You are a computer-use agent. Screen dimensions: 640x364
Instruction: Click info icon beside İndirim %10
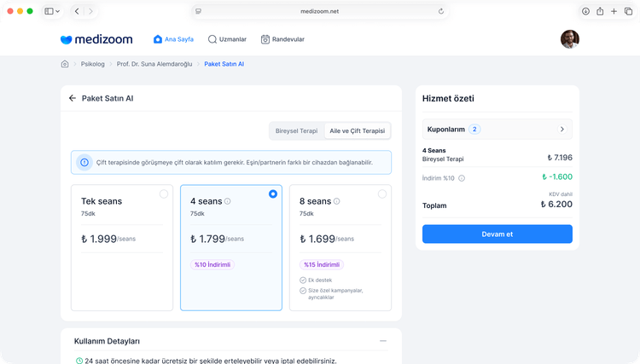462,178
